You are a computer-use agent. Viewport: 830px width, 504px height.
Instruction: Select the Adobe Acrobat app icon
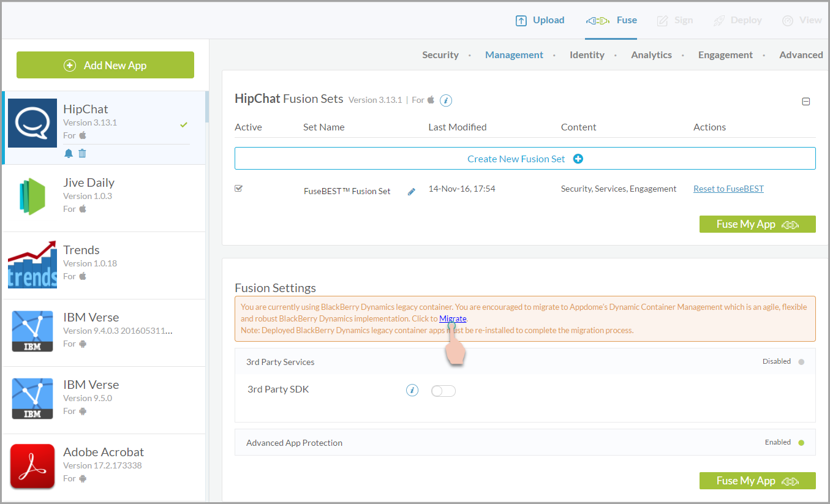click(x=32, y=466)
